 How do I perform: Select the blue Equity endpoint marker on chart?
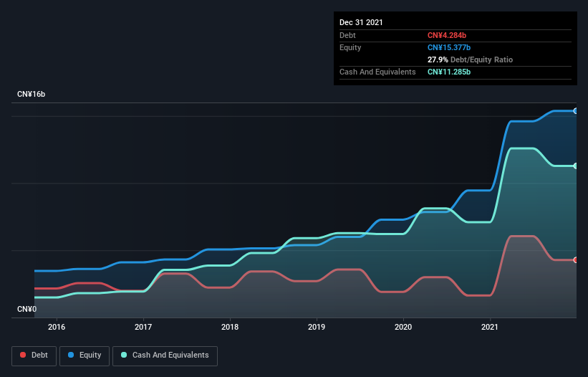[x=576, y=111]
